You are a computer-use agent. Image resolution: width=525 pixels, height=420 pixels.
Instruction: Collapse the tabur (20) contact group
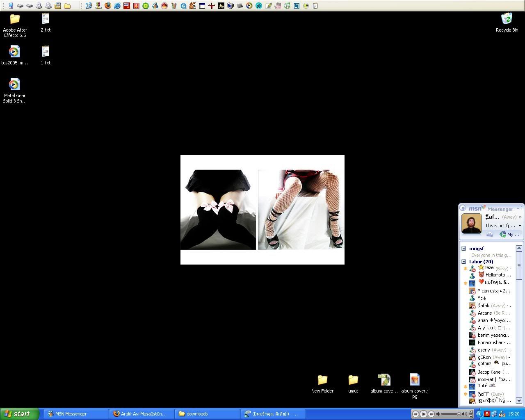(x=463, y=262)
